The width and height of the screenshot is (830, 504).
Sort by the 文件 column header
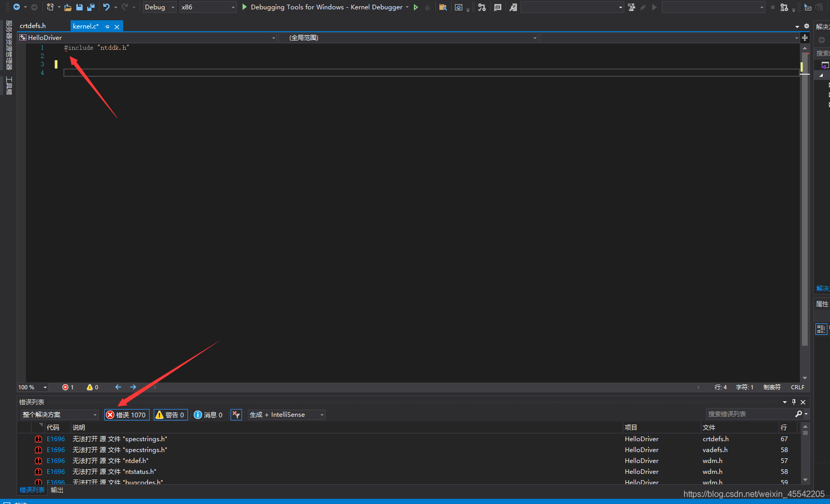click(x=739, y=428)
